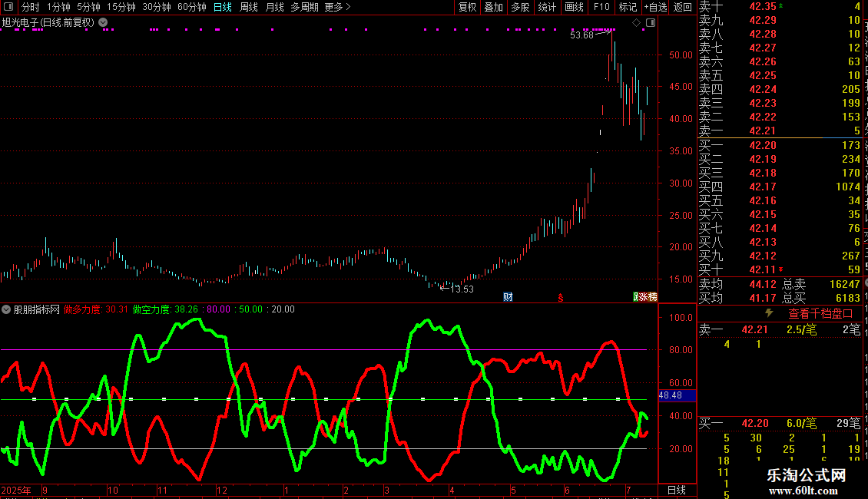Viewport: 868px width, 499px height.
Task: Switch to 分时 chart period
Action: [31, 7]
